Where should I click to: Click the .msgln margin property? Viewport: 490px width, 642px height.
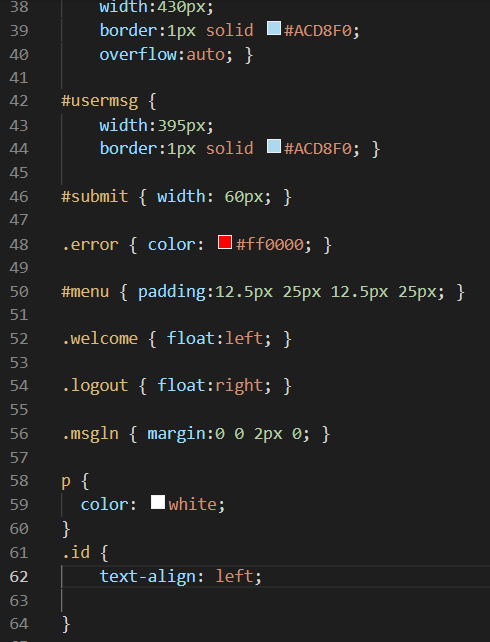(x=177, y=434)
